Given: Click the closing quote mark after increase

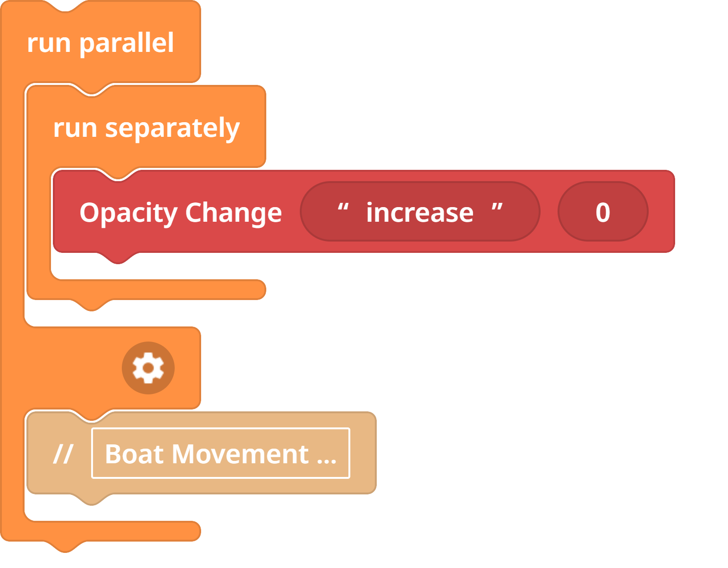Looking at the screenshot, I should pyautogui.click(x=497, y=209).
